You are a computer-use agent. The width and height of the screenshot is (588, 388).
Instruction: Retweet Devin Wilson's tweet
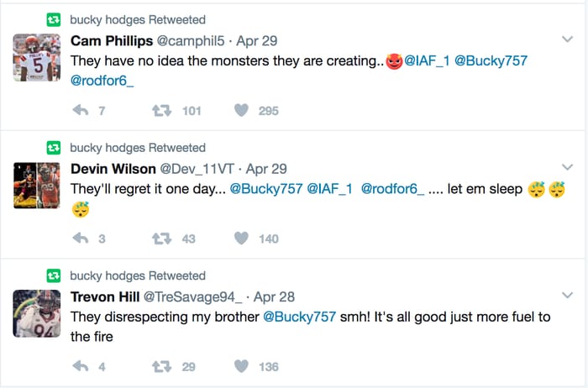click(x=160, y=239)
